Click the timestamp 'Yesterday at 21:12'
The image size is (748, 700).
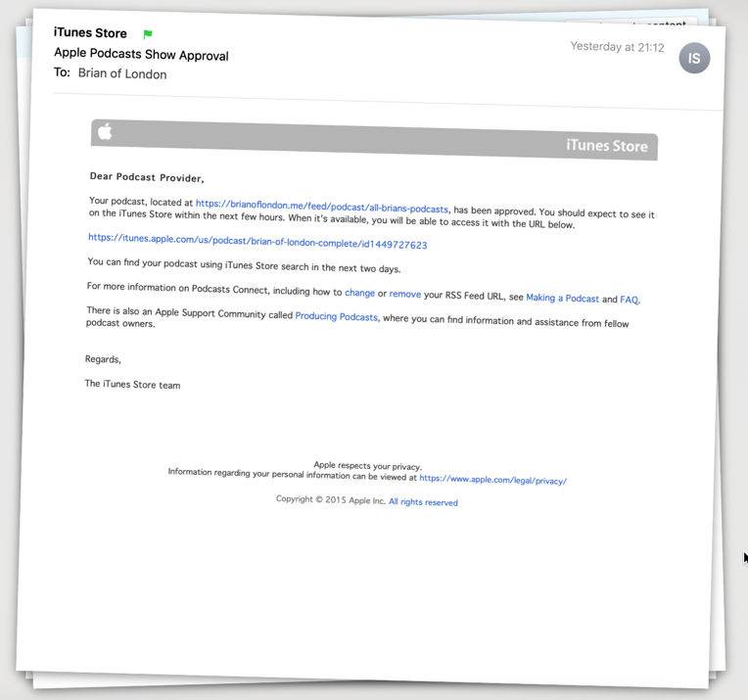pos(617,47)
